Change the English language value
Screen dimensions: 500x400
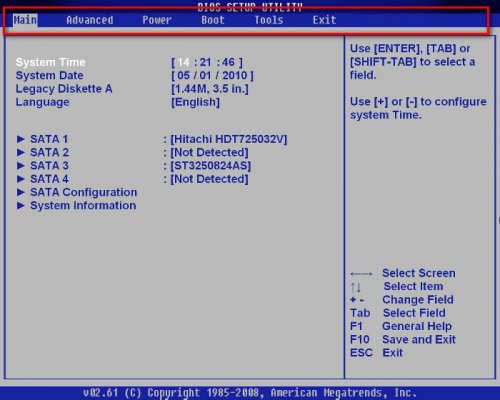(x=195, y=102)
